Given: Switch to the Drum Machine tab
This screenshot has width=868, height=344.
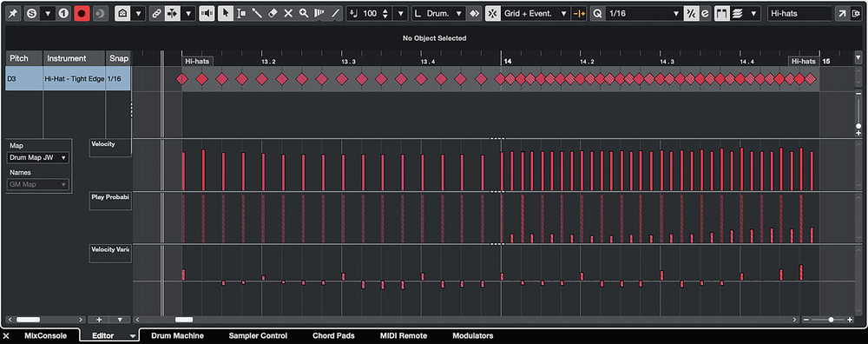Looking at the screenshot, I should coord(177,335).
